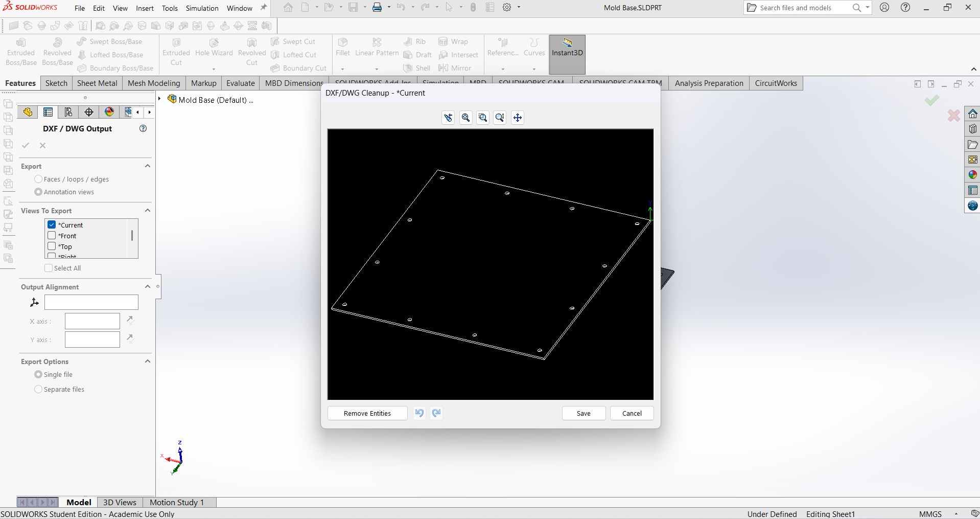This screenshot has height=519, width=980.
Task: Undo the last entity removal in Cleanup dialog
Action: 419,413
